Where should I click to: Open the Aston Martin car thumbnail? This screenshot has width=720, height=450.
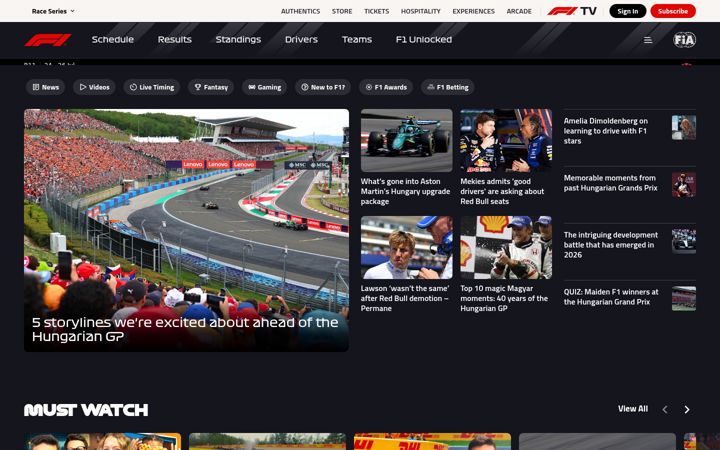406,141
